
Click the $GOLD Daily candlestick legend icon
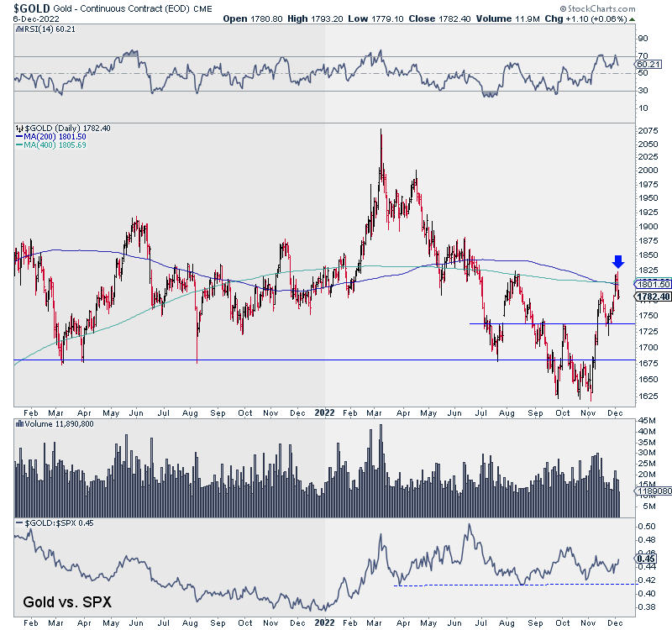(x=18, y=128)
